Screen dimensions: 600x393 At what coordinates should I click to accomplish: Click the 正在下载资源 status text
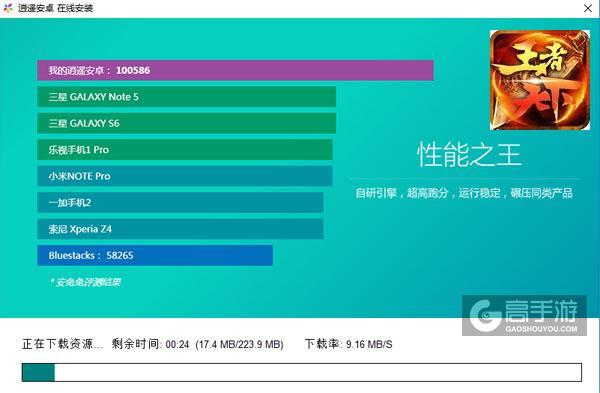[62, 344]
